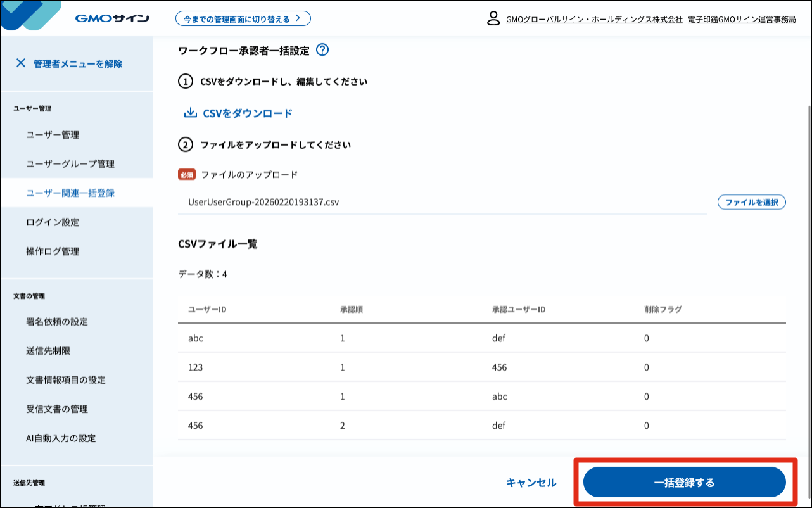Screen dimensions: 812x508
Task: Select ユーザー関連一括登録 menu item
Action: [70, 193]
